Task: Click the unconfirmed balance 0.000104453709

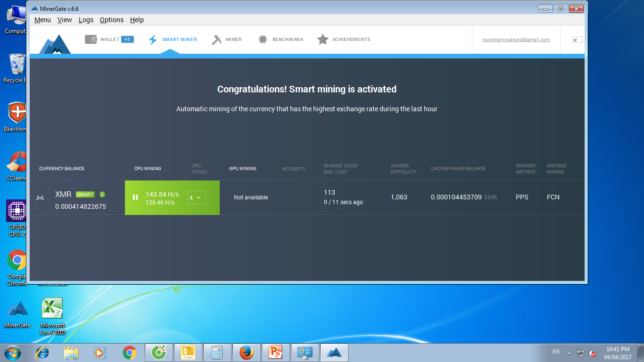Action: (456, 197)
